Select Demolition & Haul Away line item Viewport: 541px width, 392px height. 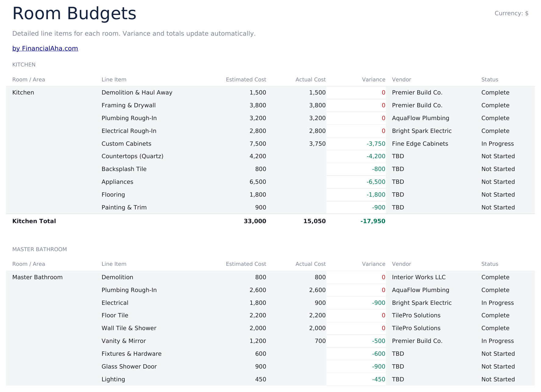[x=137, y=93]
